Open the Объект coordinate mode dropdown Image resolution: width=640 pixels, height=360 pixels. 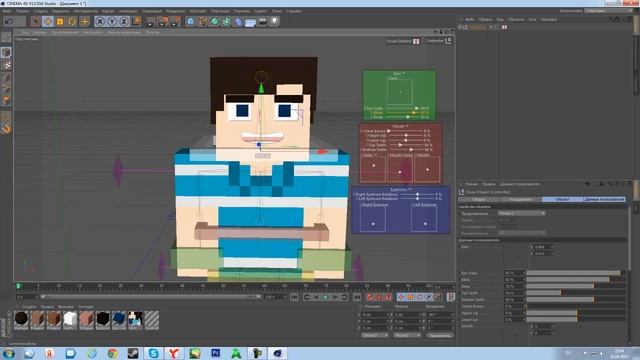click(x=375, y=335)
